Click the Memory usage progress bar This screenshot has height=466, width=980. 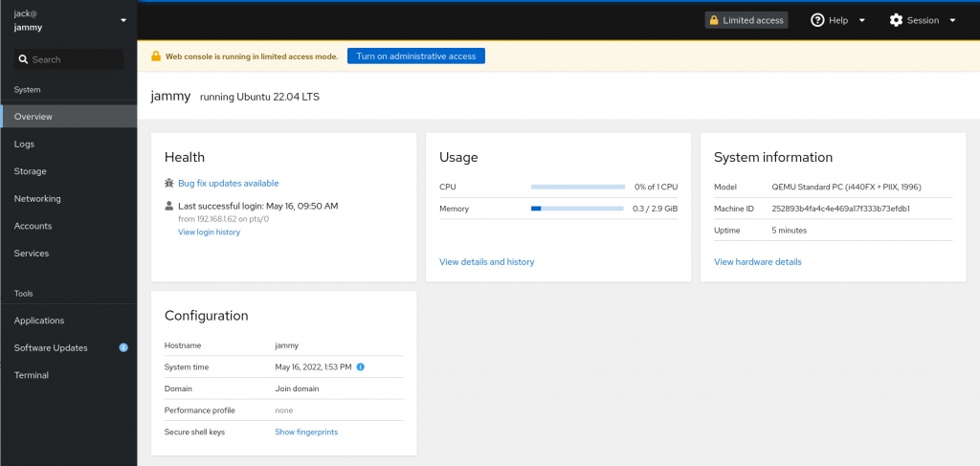(577, 208)
